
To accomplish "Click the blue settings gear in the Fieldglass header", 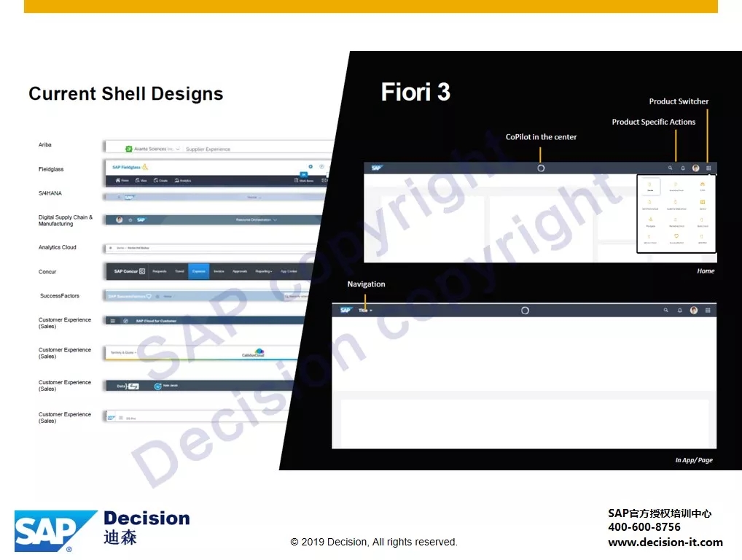I will click(x=311, y=167).
